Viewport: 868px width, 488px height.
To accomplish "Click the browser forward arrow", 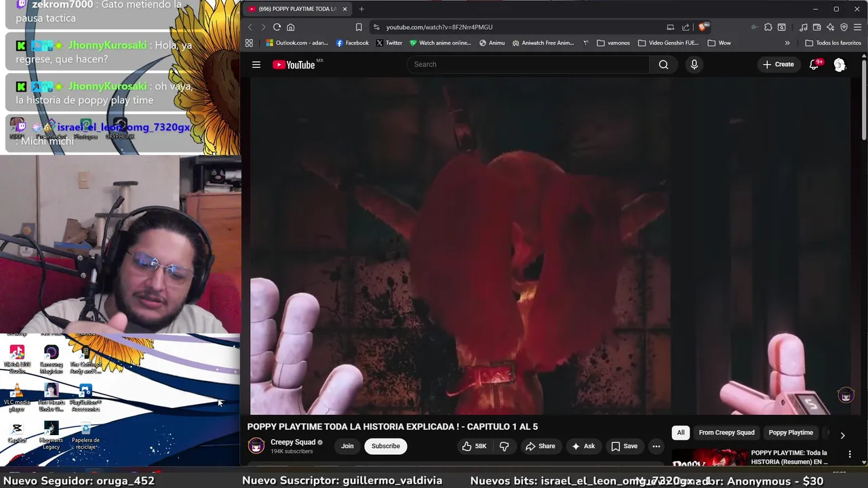I will click(x=263, y=27).
